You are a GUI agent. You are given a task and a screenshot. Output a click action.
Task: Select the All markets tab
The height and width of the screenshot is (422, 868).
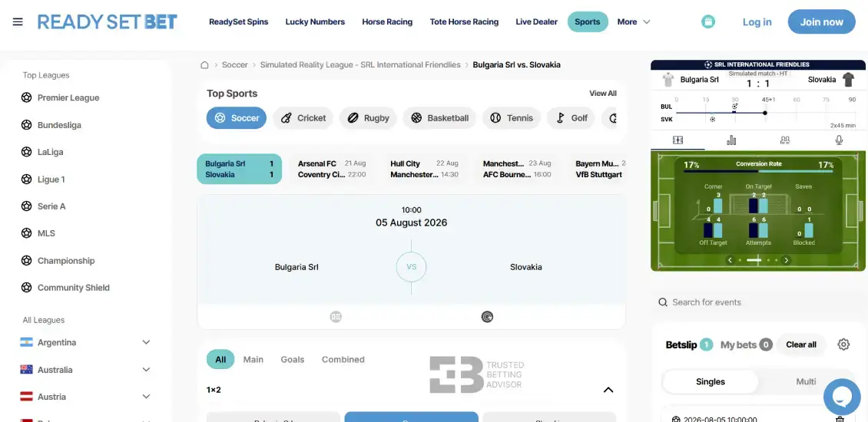tap(220, 360)
